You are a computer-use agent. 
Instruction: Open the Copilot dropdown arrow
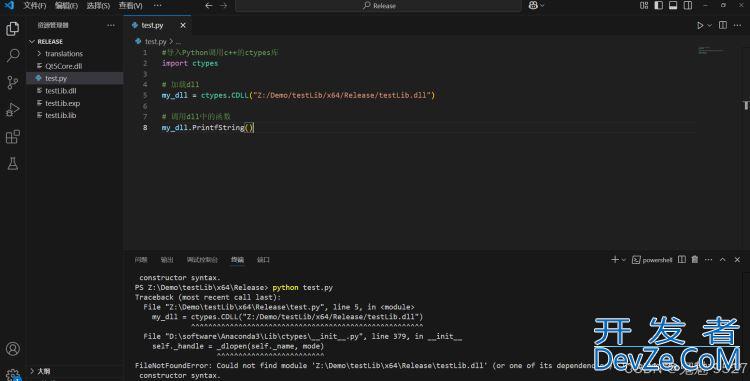click(x=542, y=6)
